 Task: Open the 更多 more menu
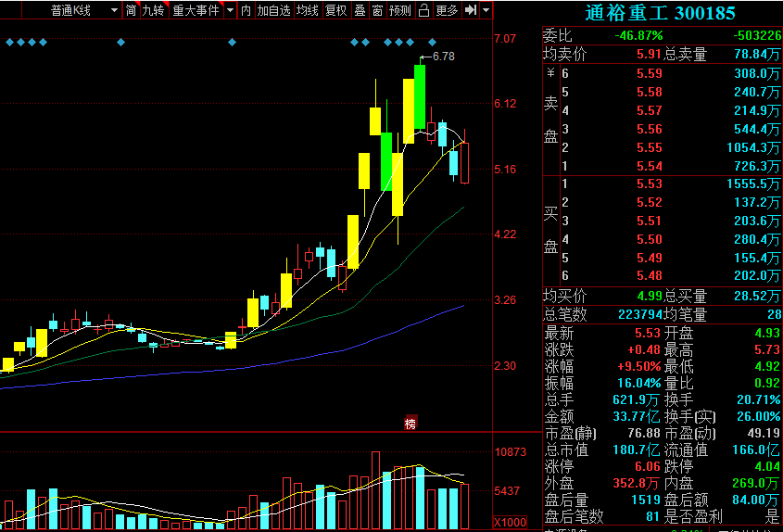[447, 10]
